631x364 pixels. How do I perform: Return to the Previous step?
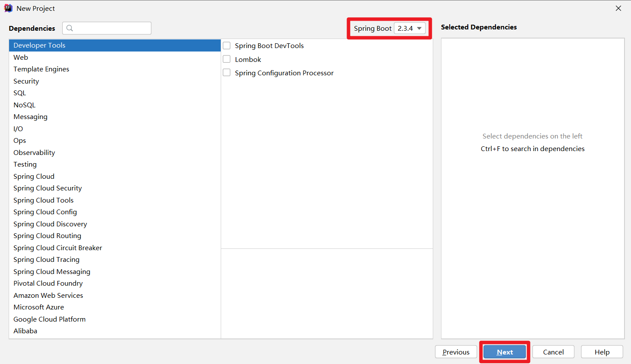(x=456, y=352)
